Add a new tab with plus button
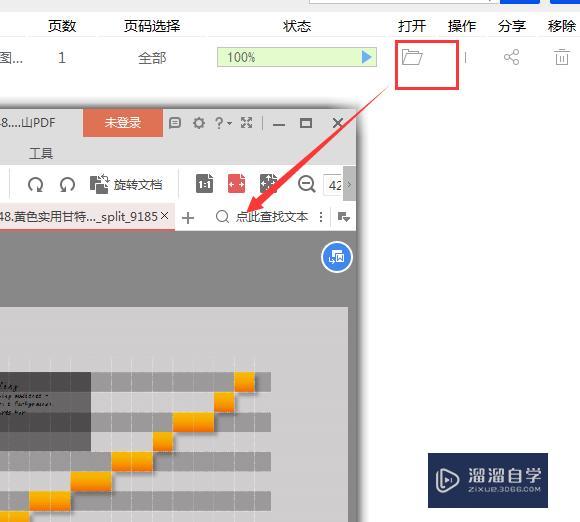Viewport: 580px width, 522px height. tap(188, 218)
